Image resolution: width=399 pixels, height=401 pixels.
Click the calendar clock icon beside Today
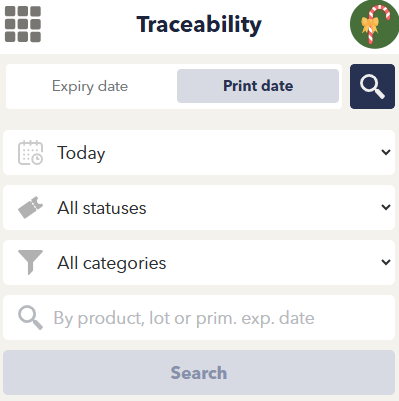(x=30, y=153)
